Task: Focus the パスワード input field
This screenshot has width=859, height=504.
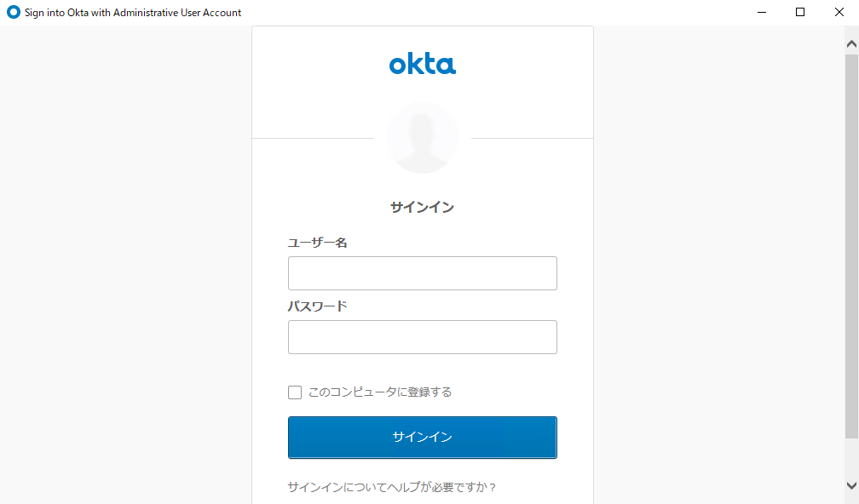Action: pyautogui.click(x=422, y=337)
